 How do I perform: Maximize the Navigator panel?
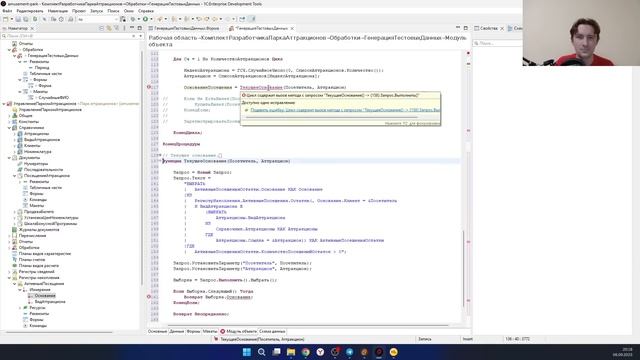click(x=140, y=28)
